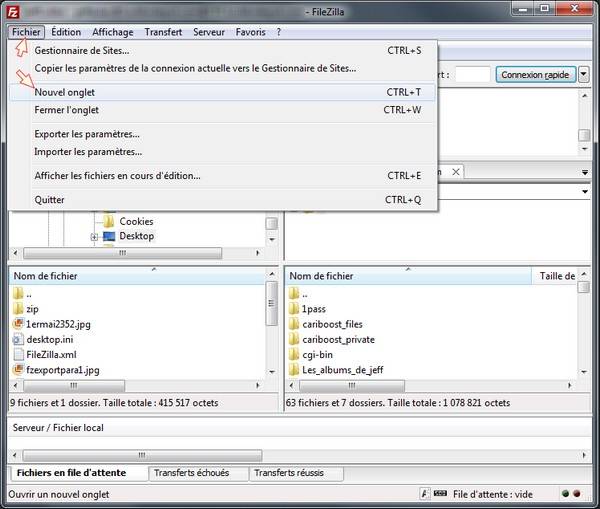Click the message log vertical scrollbar thumb

[x=584, y=135]
